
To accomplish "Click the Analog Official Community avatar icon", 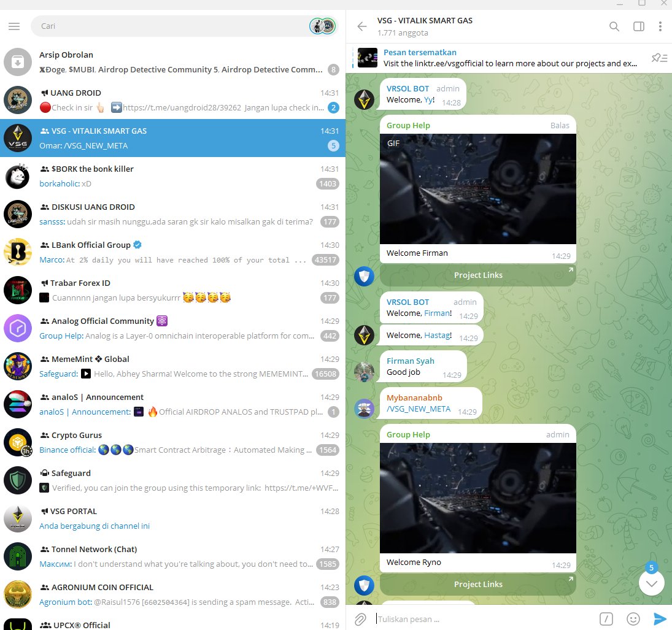I will (x=18, y=328).
